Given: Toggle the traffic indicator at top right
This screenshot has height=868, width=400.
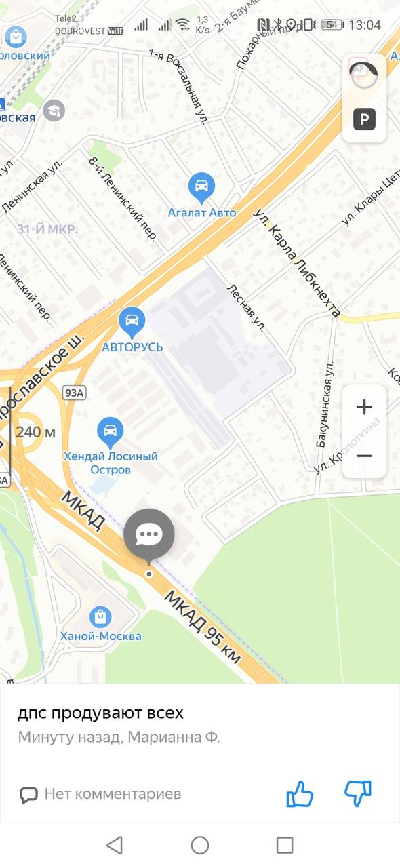Looking at the screenshot, I should (365, 75).
